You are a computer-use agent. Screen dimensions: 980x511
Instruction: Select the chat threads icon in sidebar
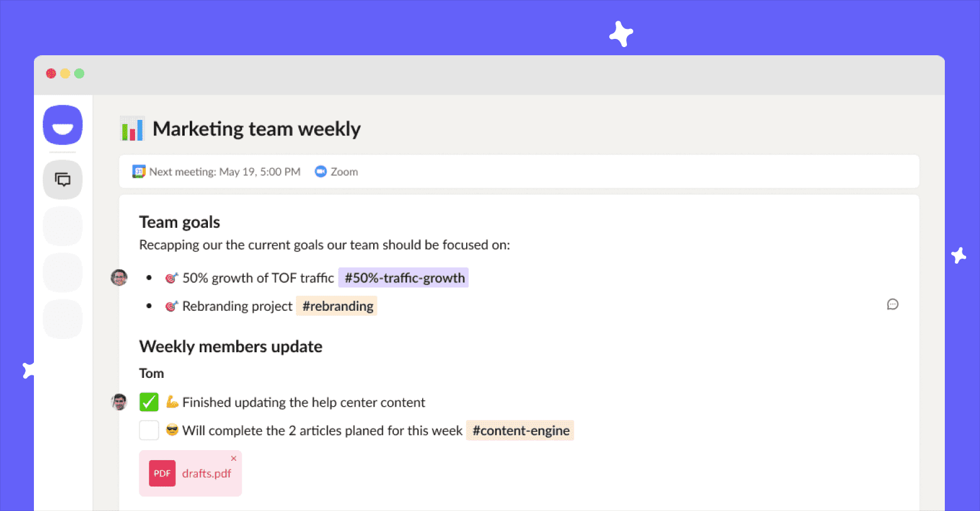pyautogui.click(x=62, y=180)
